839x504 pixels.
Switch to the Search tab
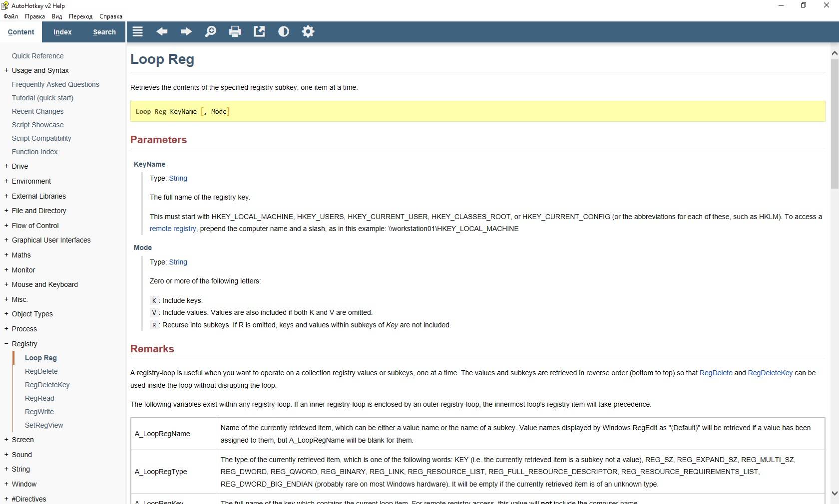pyautogui.click(x=104, y=32)
